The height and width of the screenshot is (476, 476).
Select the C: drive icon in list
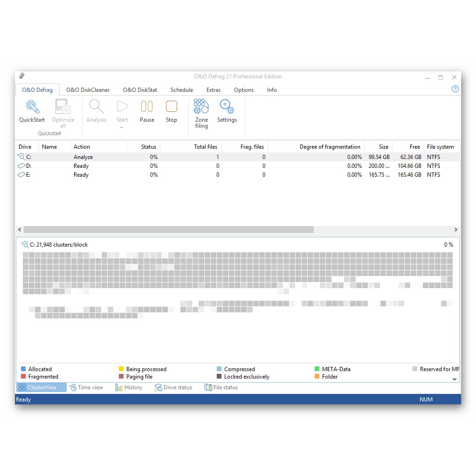pos(21,157)
